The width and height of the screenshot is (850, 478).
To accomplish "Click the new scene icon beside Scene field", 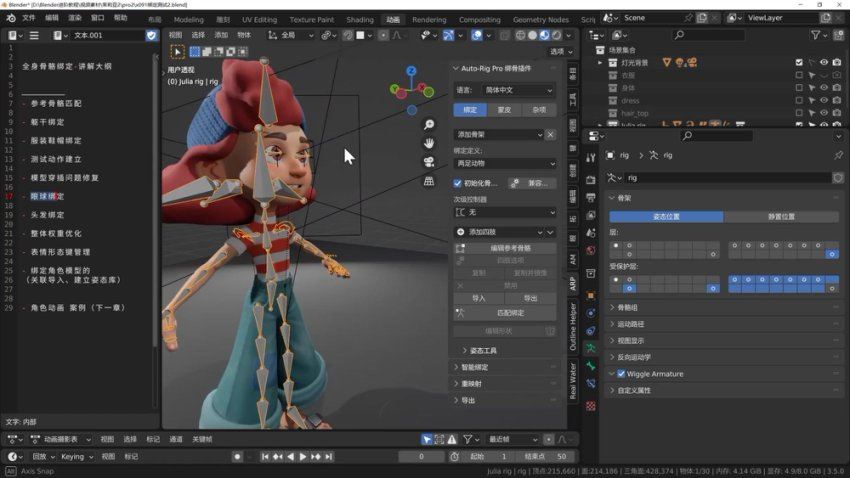I will (x=702, y=18).
